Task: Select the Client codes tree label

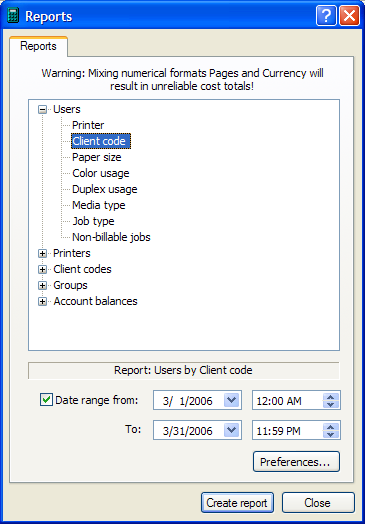Action: [82, 269]
